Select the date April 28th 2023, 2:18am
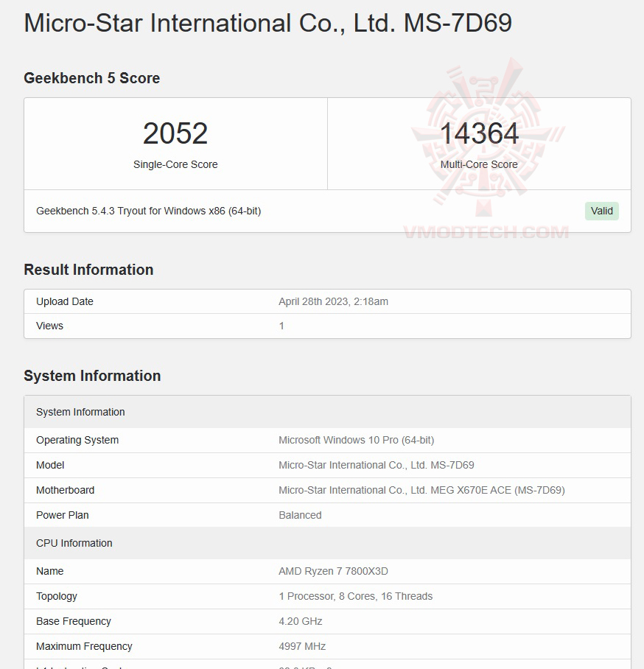644x669 pixels. pyautogui.click(x=333, y=301)
